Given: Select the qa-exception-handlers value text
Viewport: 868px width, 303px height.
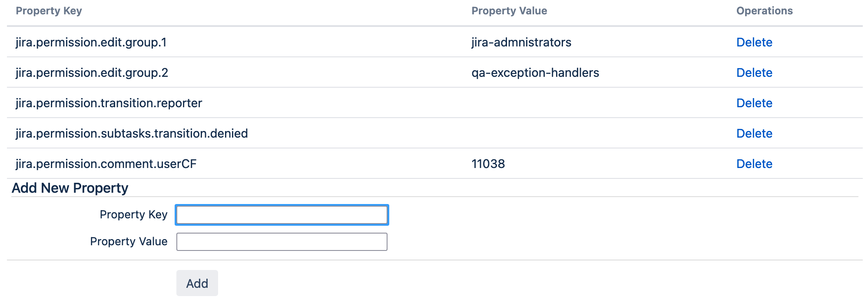Looking at the screenshot, I should 535,72.
